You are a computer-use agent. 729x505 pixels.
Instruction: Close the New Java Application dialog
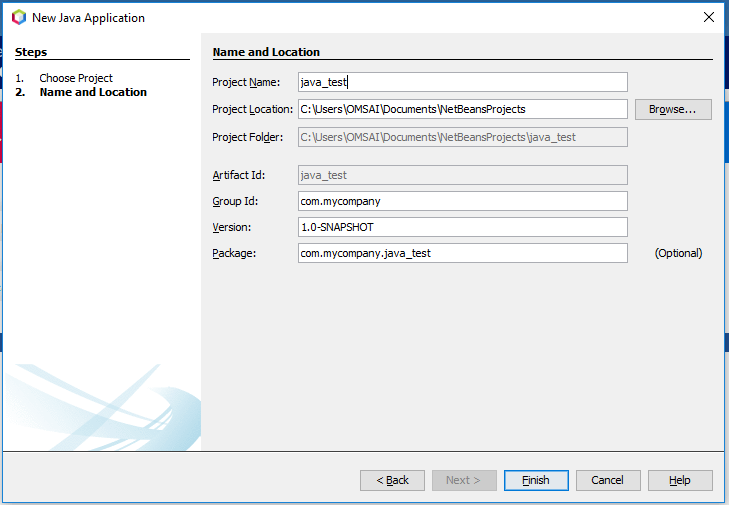click(x=709, y=17)
